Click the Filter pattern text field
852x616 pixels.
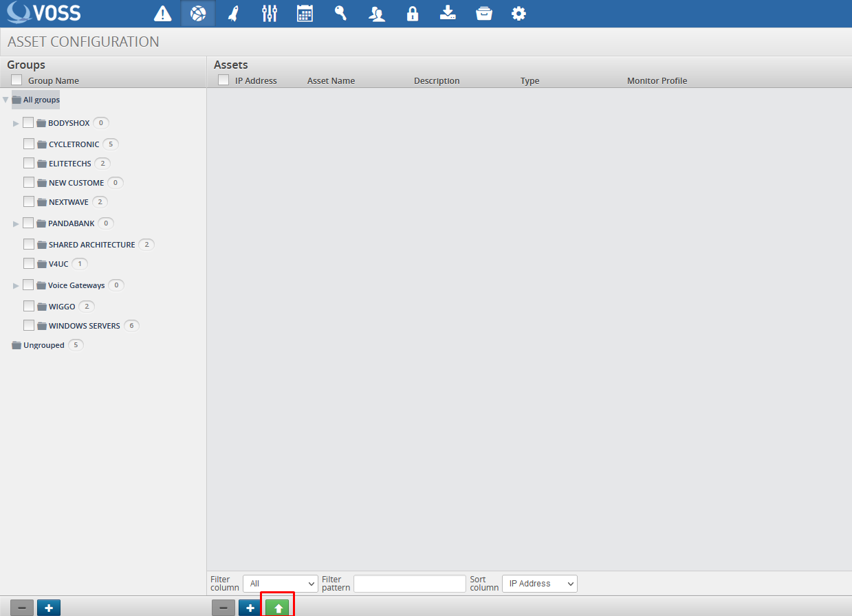tap(409, 584)
